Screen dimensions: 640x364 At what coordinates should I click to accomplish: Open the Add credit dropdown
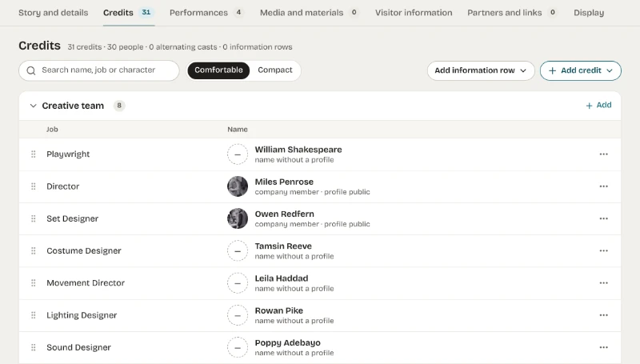tap(581, 70)
